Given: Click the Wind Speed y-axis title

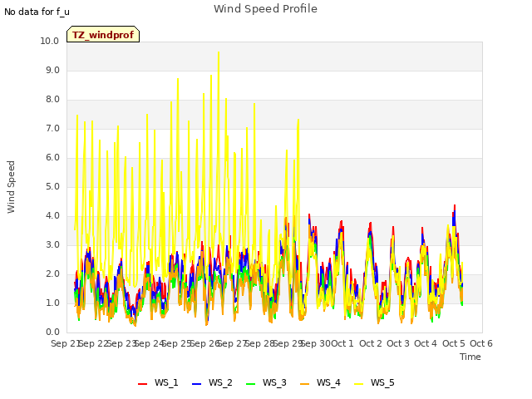Looking at the screenshot, I should point(11,187).
